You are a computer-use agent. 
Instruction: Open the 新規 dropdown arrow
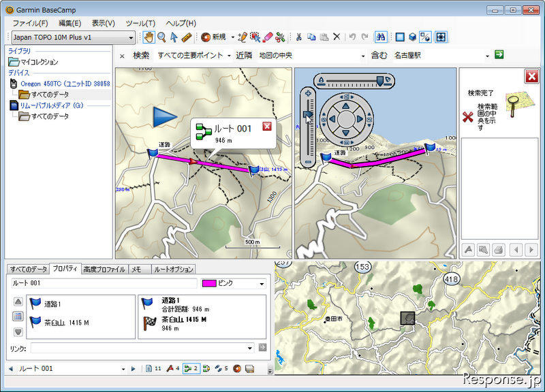(x=232, y=37)
